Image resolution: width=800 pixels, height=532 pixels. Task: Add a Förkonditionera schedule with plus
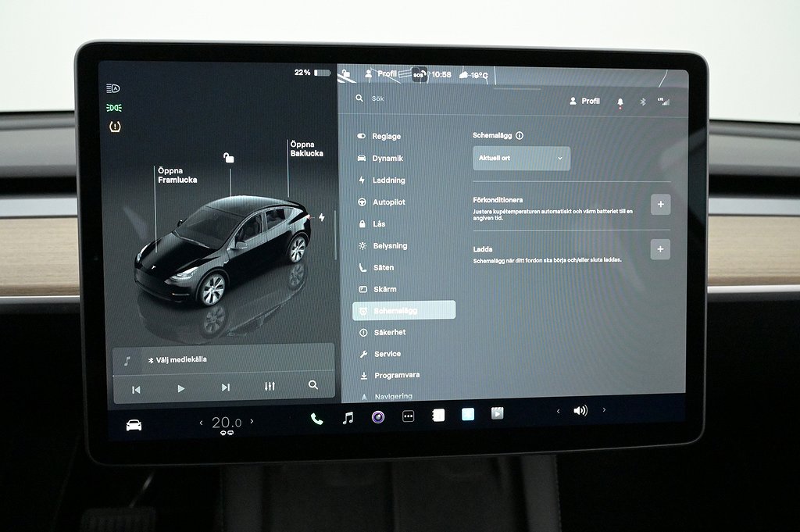pyautogui.click(x=660, y=205)
